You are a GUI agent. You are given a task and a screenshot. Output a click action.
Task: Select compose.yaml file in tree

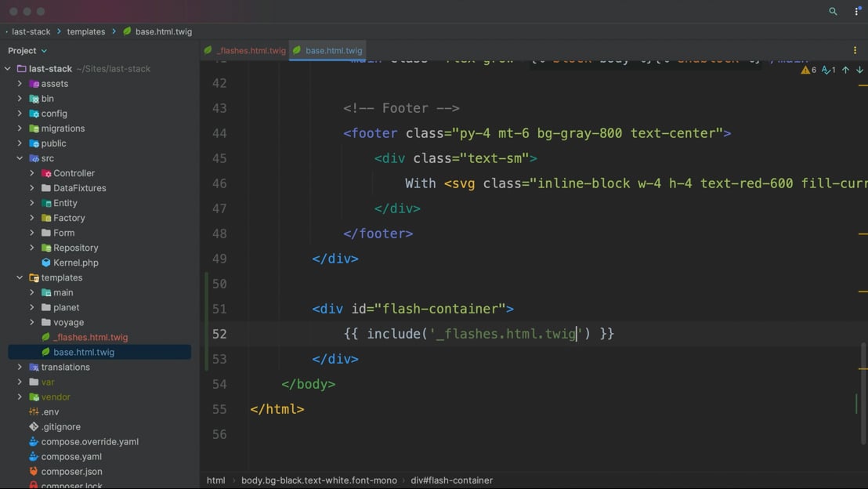click(x=71, y=457)
